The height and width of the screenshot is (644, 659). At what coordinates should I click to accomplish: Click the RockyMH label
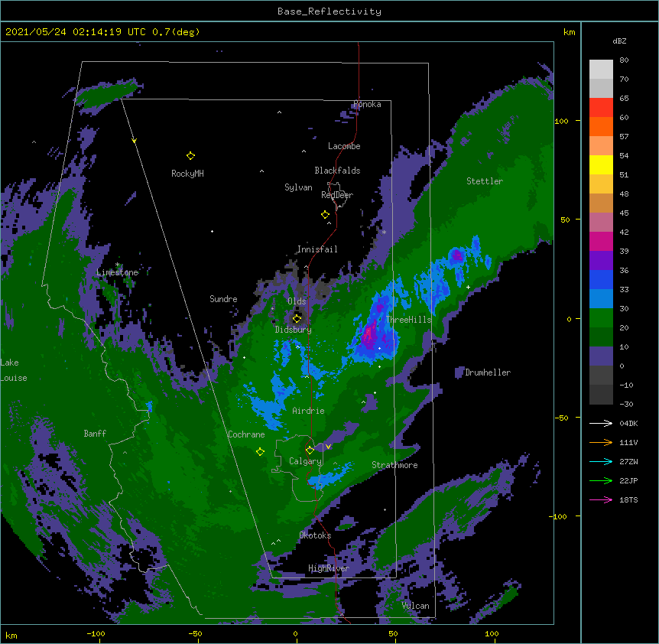187,174
